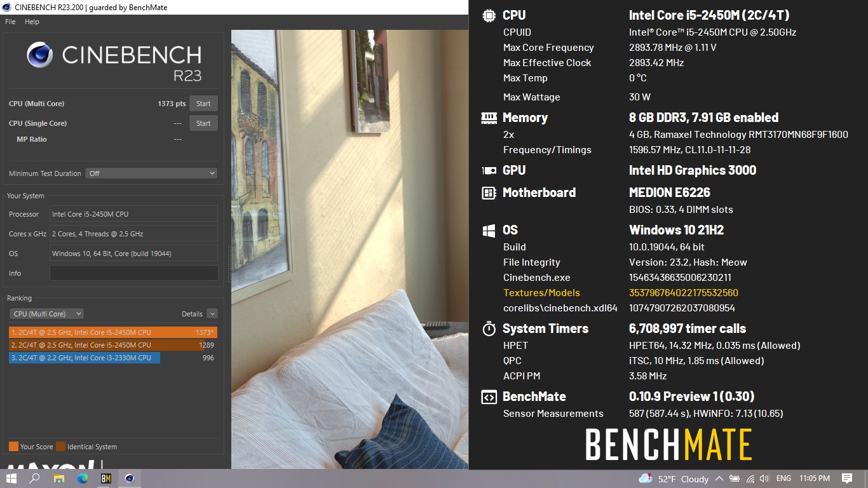This screenshot has height=488, width=868.
Task: Click the BenchMate code brackets icon
Action: [x=489, y=396]
